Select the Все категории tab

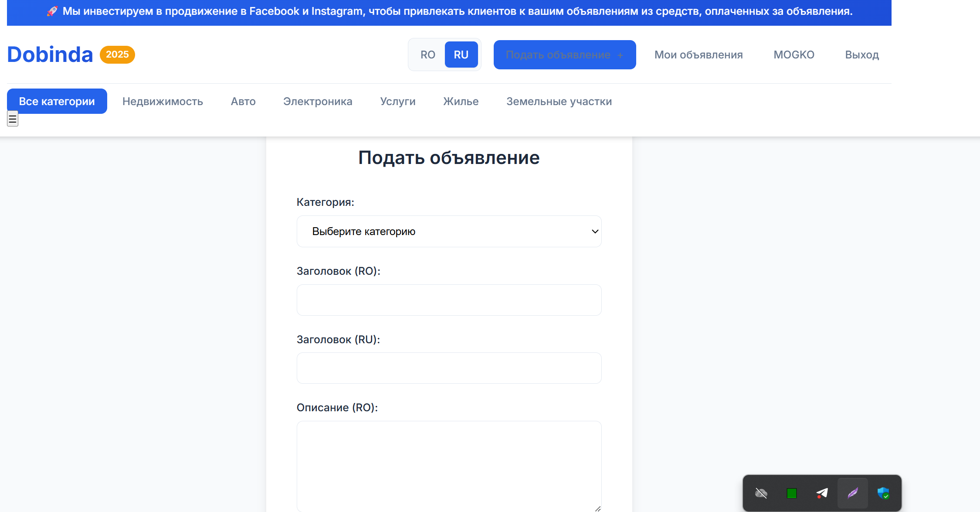pos(57,101)
